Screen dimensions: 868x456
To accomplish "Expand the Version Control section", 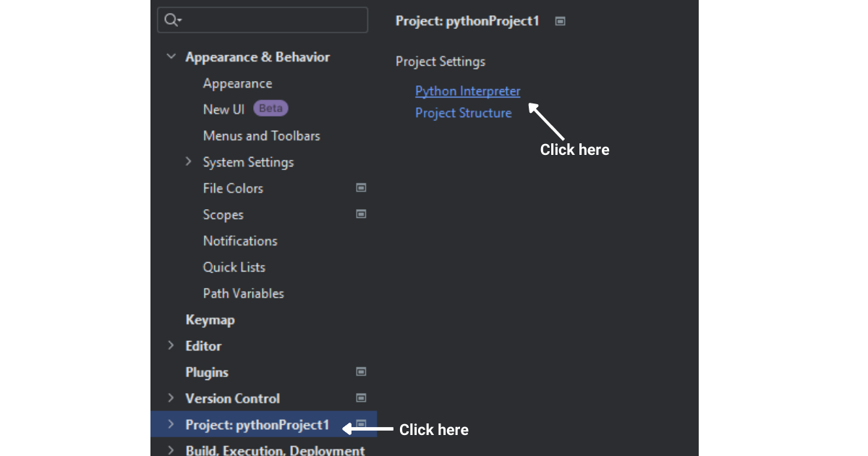I will pos(171,398).
